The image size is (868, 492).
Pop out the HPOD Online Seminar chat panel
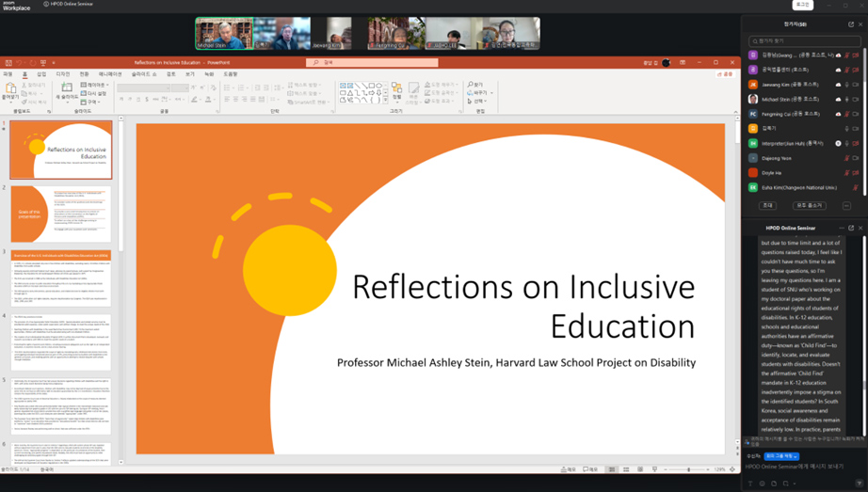coord(851,228)
